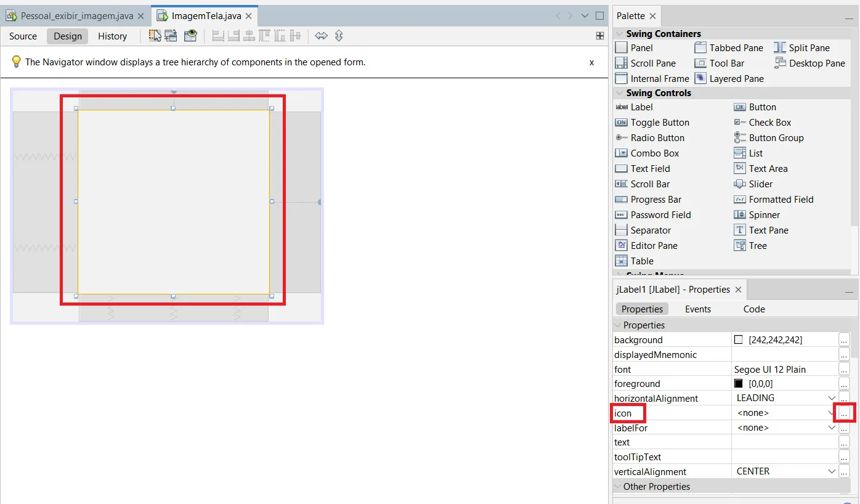Image resolution: width=860 pixels, height=504 pixels.
Task: Open custom editor for font property
Action: coord(844,369)
